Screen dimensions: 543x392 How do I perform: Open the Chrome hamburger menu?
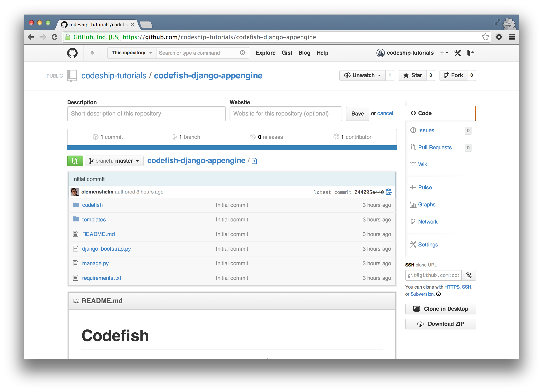point(512,37)
